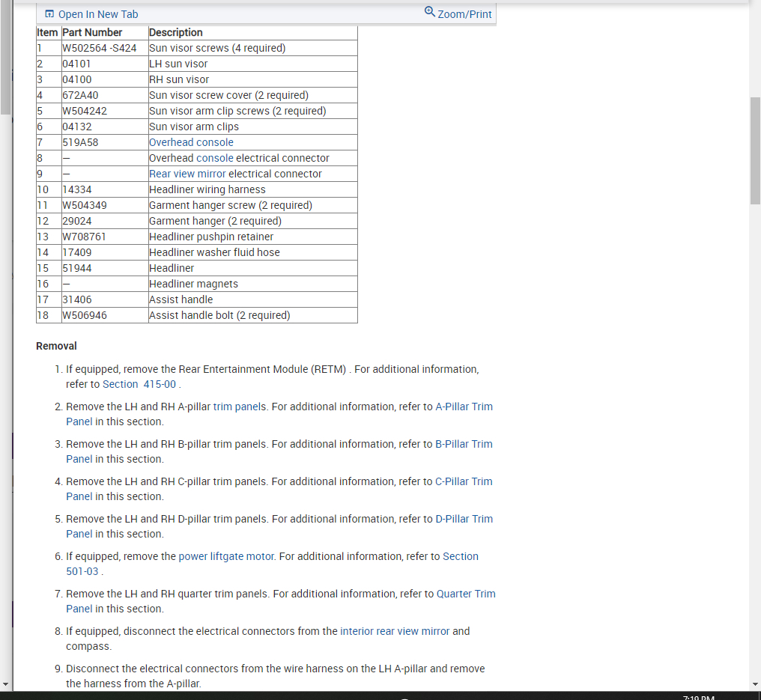Click the left pane scroll down arrow
This screenshot has width=761, height=700.
(5, 684)
